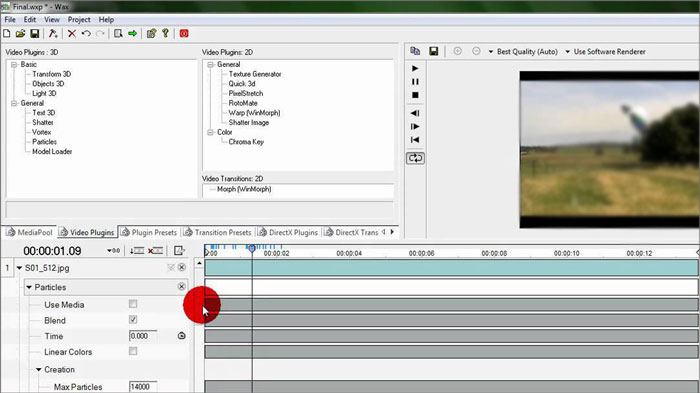Click help question mark toolbar icon
Image resolution: width=700 pixels, height=393 pixels.
[x=166, y=33]
